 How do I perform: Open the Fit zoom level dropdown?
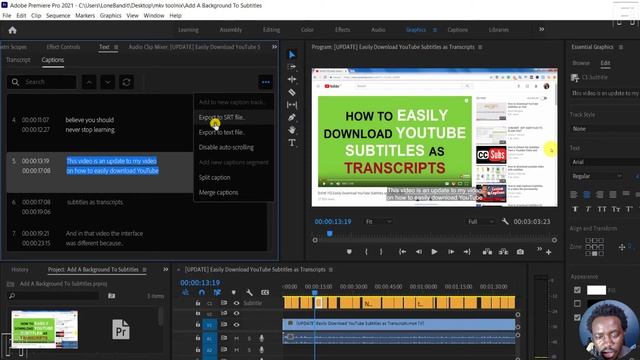coord(378,221)
